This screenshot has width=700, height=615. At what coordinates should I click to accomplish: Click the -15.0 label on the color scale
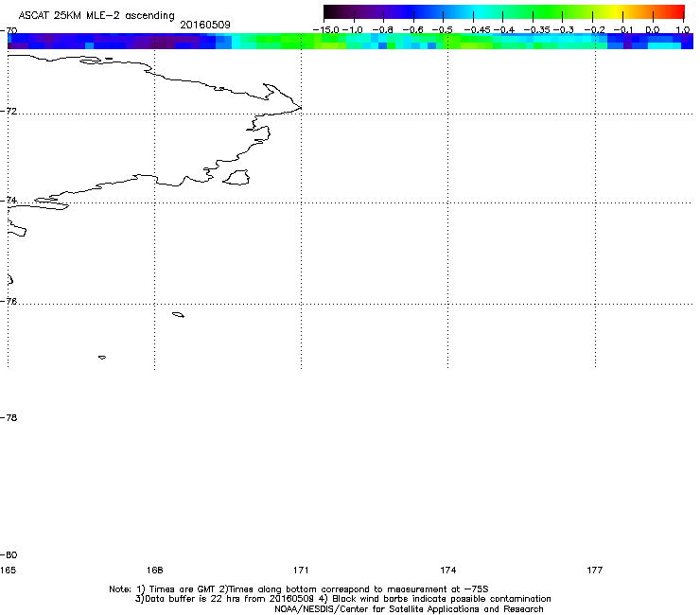pos(325,30)
